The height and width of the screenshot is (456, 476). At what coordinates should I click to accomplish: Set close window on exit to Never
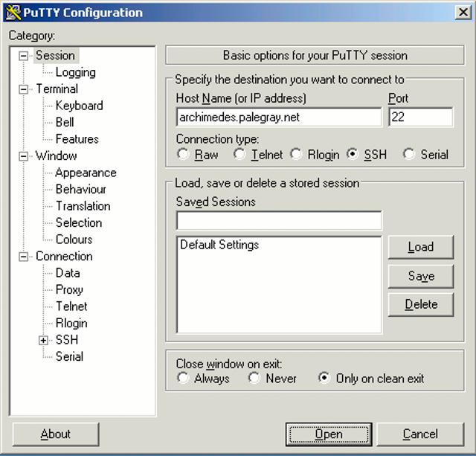pos(254,378)
